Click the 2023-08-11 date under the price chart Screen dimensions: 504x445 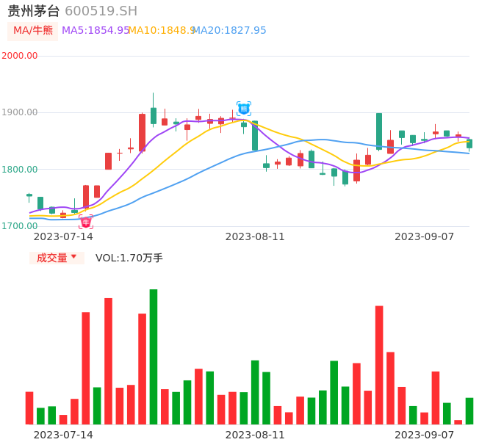pos(255,236)
